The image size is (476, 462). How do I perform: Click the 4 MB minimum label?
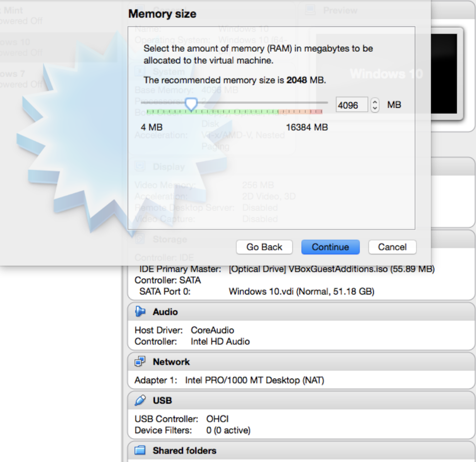(x=151, y=127)
